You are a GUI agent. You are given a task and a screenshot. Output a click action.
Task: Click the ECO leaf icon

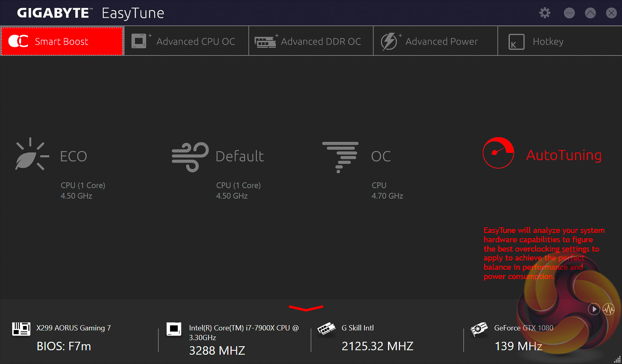32,154
